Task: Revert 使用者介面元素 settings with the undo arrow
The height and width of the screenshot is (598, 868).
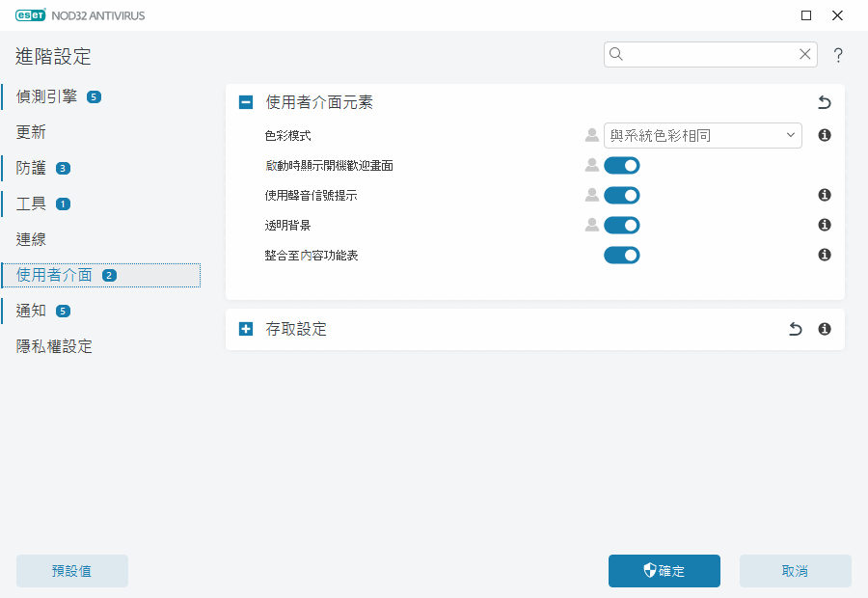Action: [824, 102]
